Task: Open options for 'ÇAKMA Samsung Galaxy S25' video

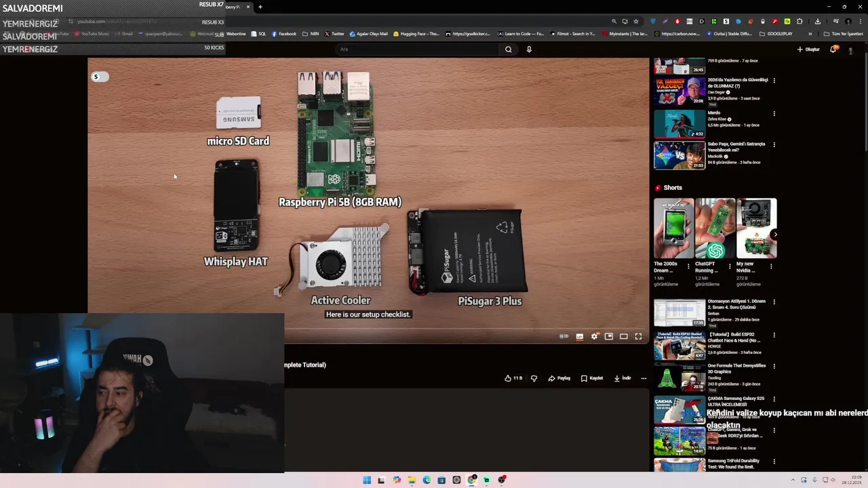Action: click(774, 399)
